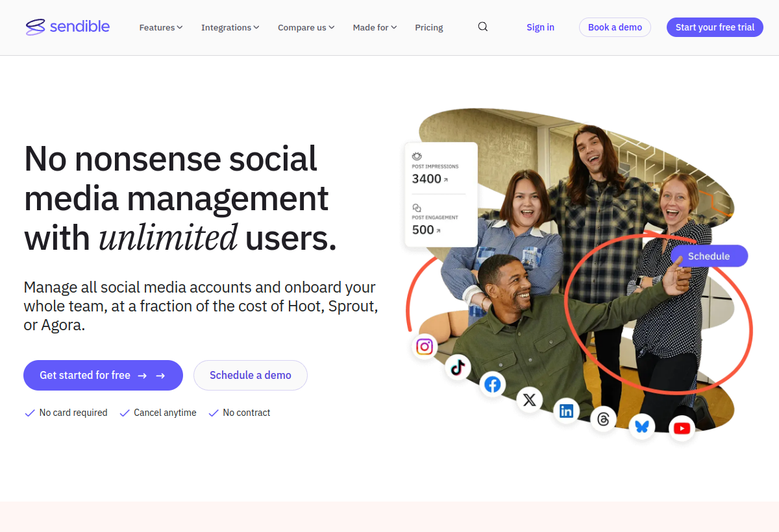This screenshot has height=532, width=779.
Task: Go to the Pricing page
Action: tap(429, 27)
